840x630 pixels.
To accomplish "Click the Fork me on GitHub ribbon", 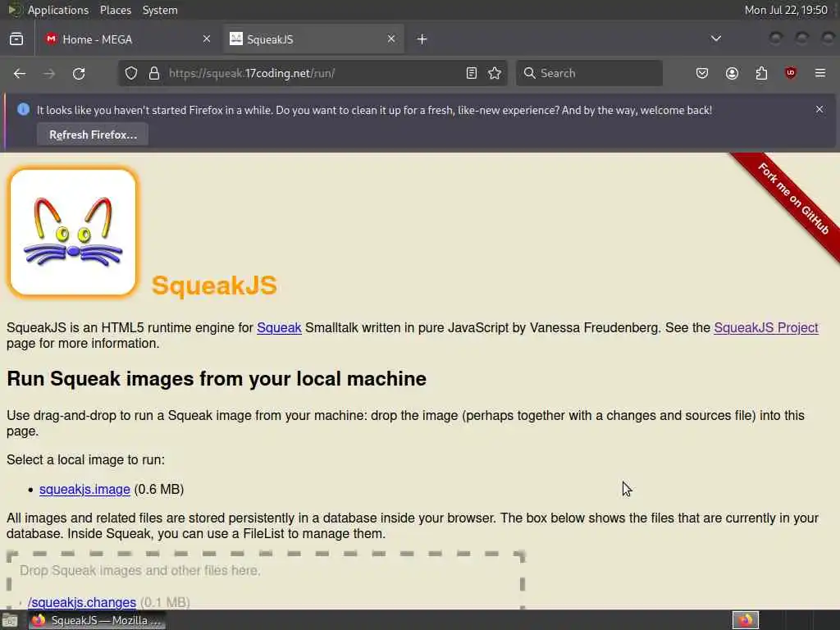I will pos(793,199).
